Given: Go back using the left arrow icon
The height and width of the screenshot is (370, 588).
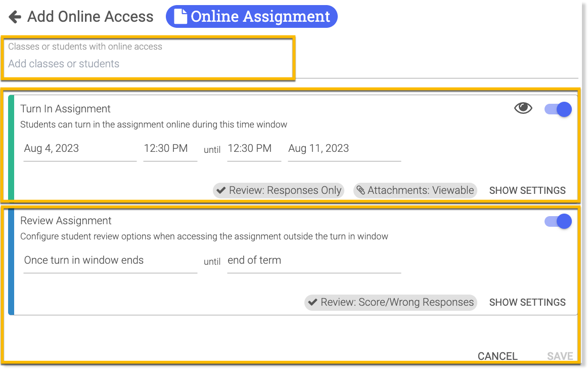Looking at the screenshot, I should pyautogui.click(x=15, y=17).
